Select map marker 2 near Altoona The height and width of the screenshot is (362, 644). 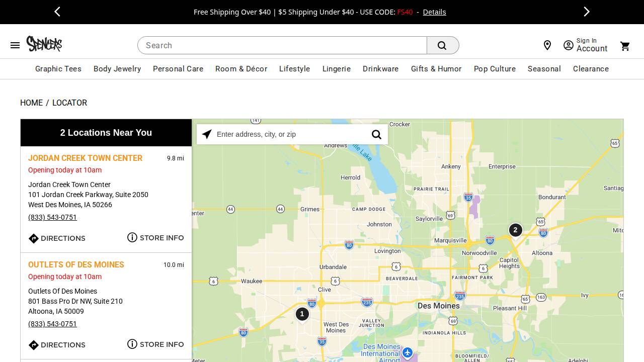515,230
